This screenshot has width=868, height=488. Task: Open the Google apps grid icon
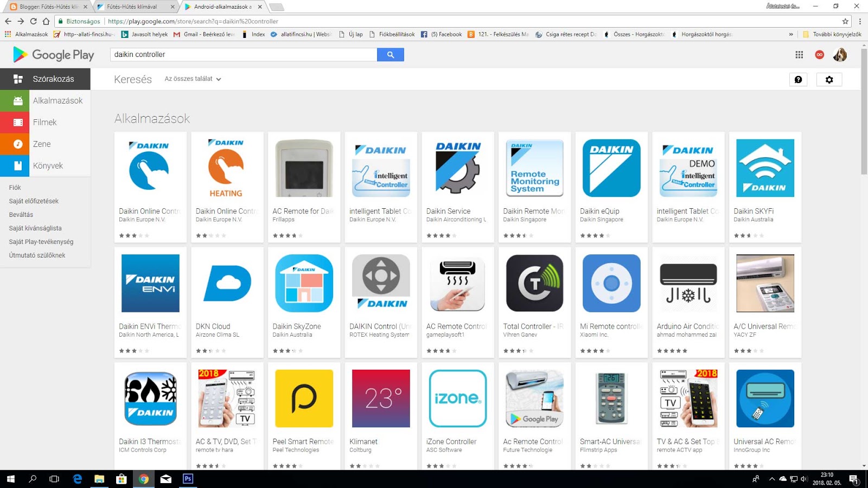tap(799, 55)
